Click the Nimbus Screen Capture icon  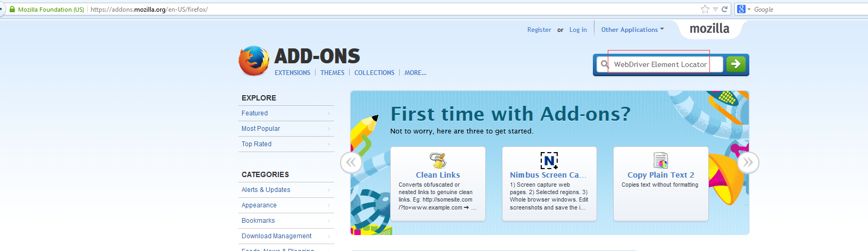[549, 160]
